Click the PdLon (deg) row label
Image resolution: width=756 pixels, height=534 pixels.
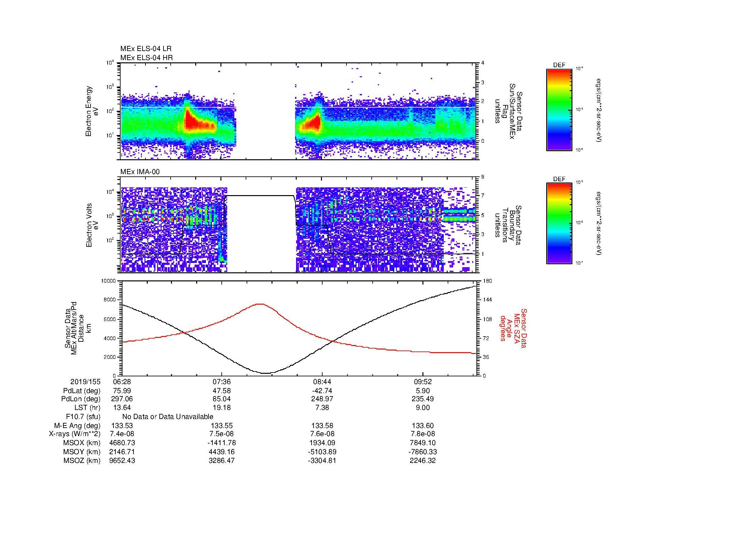(81, 399)
